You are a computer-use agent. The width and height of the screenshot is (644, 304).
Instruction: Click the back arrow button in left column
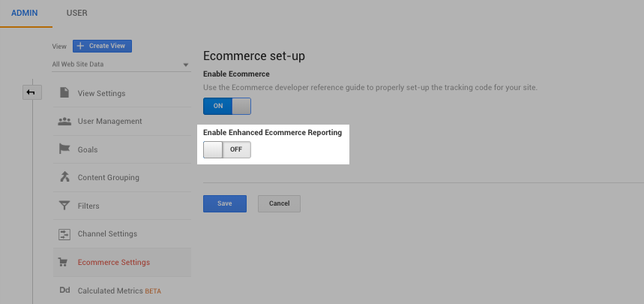tap(32, 92)
